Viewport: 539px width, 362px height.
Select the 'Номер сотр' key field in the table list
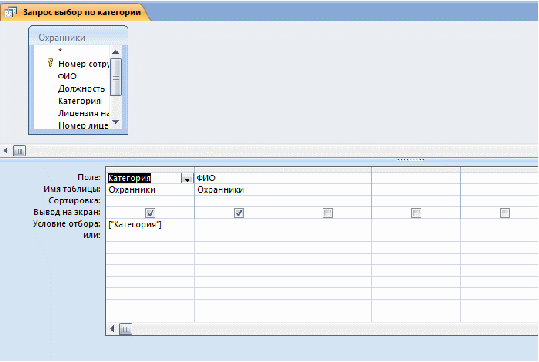pos(84,64)
